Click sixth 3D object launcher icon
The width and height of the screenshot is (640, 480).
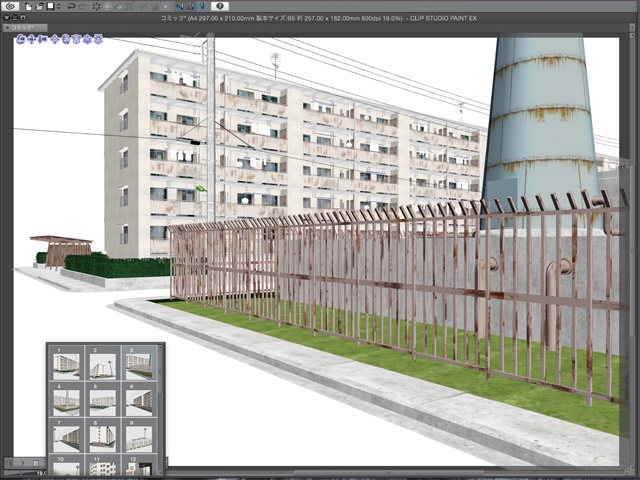pos(77,39)
